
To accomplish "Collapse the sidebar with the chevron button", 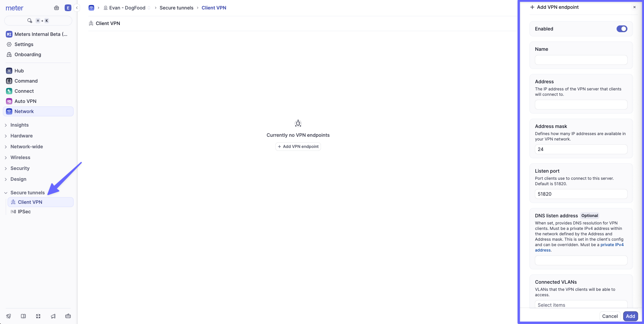I will pos(77,8).
